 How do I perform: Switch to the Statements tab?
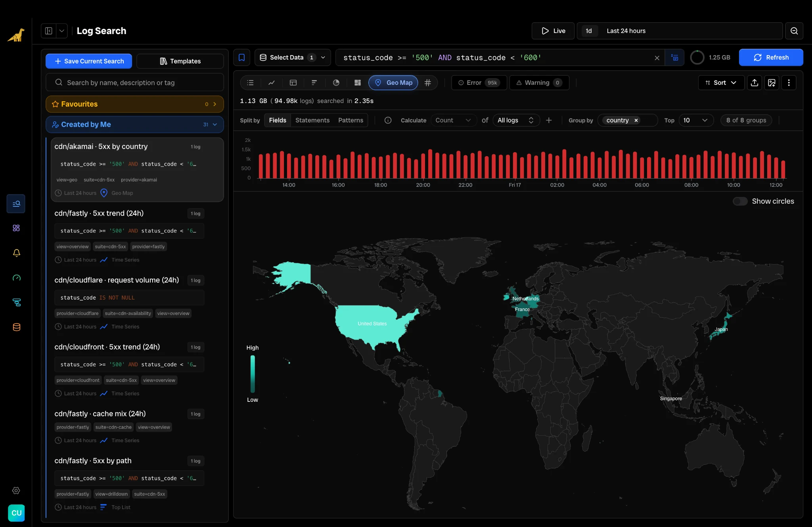(x=312, y=120)
